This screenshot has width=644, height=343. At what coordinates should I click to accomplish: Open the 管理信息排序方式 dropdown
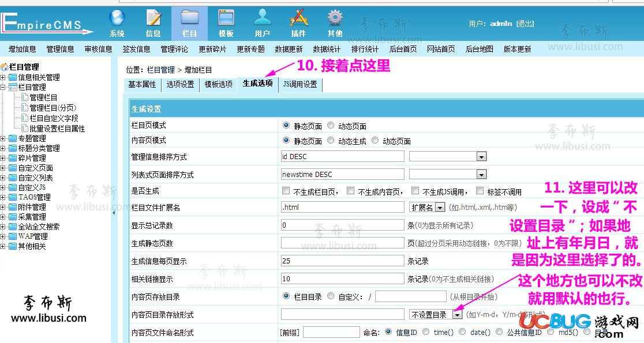[448, 156]
